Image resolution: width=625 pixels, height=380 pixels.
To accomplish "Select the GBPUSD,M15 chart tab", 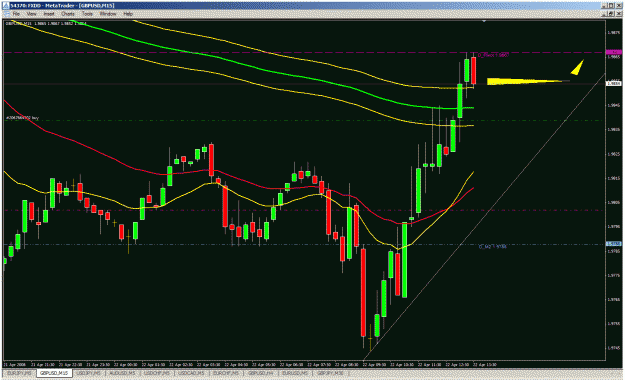I will pyautogui.click(x=54, y=373).
